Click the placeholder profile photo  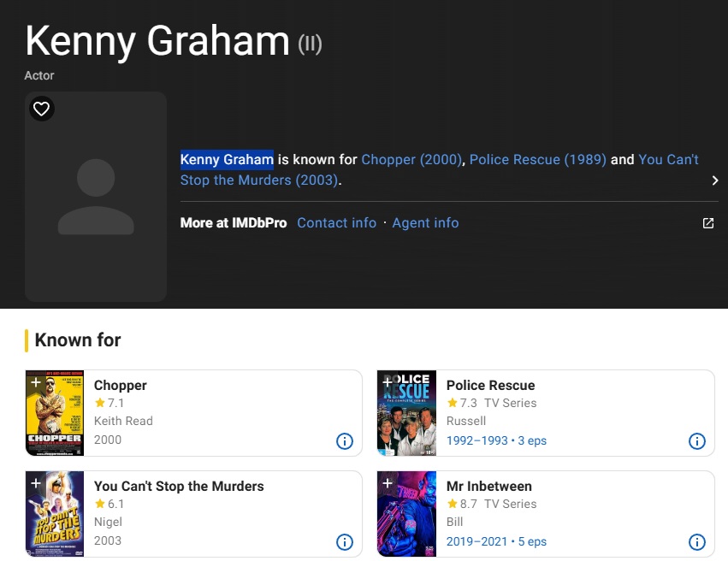pyautogui.click(x=96, y=197)
